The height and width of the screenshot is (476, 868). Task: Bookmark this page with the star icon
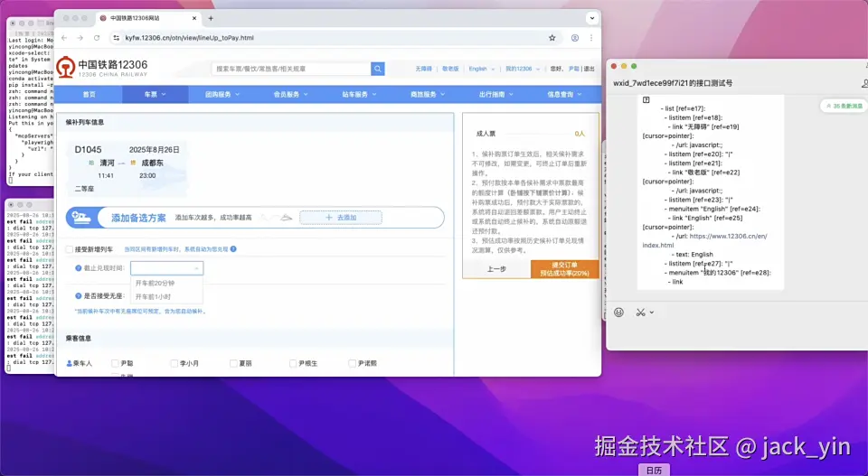(552, 38)
